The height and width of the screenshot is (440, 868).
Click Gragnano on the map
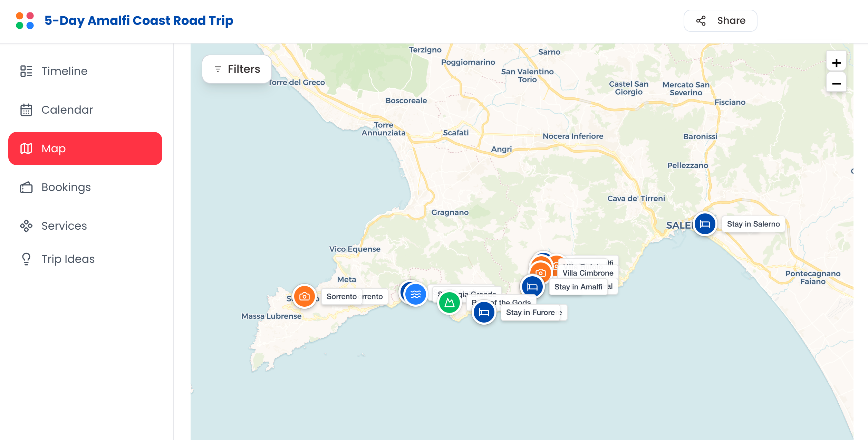point(450,212)
